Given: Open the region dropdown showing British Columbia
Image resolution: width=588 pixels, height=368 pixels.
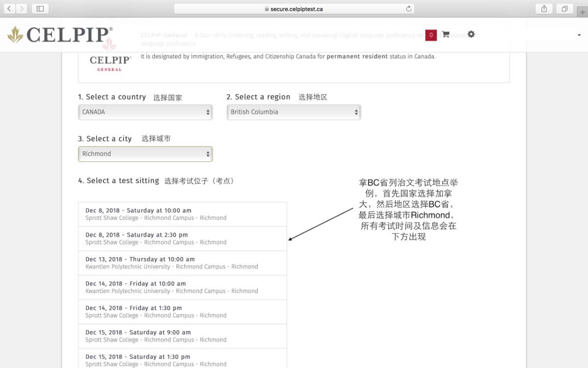Looking at the screenshot, I should click(294, 112).
